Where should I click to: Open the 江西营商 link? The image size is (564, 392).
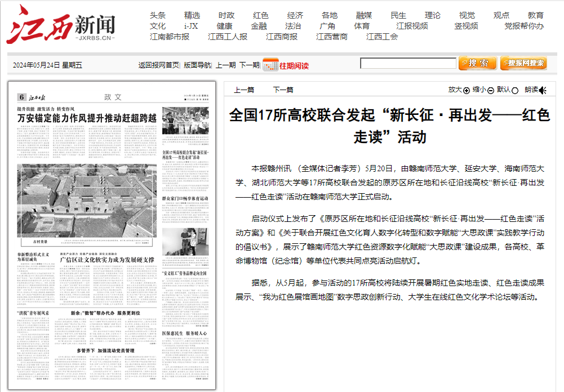(332, 37)
